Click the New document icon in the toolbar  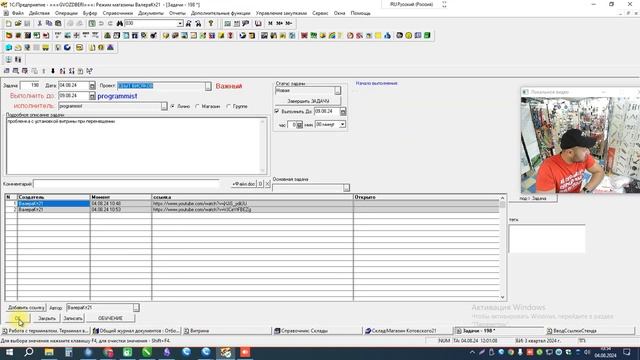tap(9, 24)
